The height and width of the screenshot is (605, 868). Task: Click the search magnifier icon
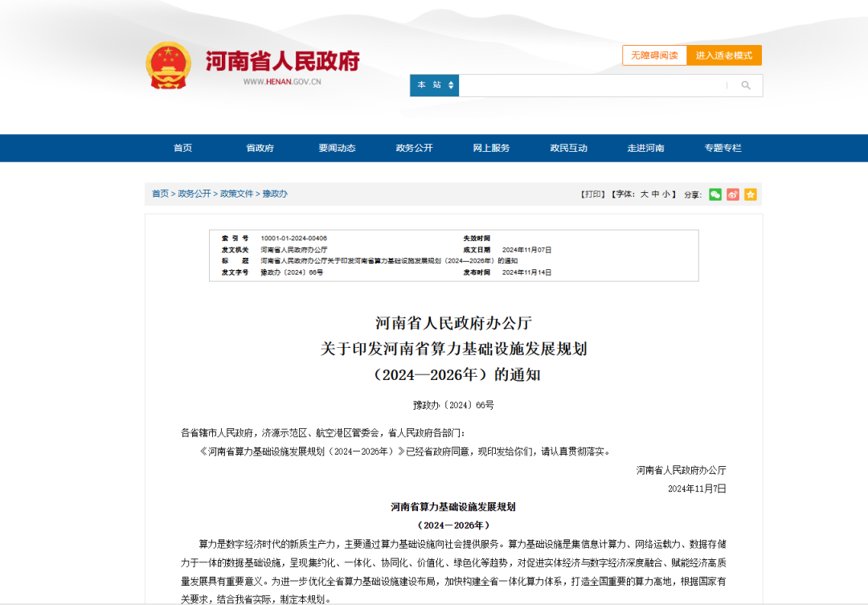click(x=746, y=85)
